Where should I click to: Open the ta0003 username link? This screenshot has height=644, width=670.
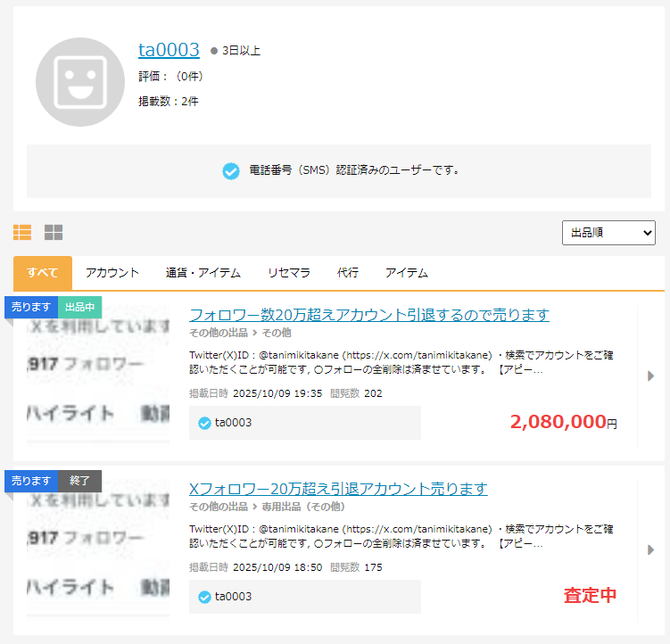click(x=169, y=50)
